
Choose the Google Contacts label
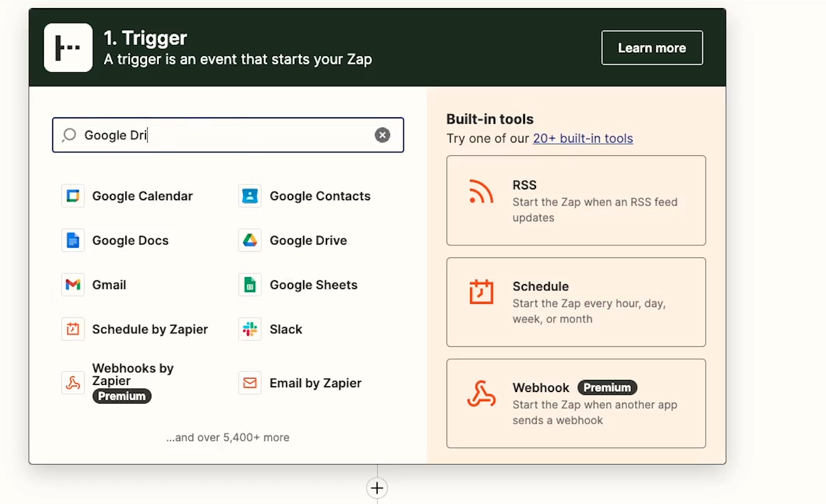click(x=320, y=196)
